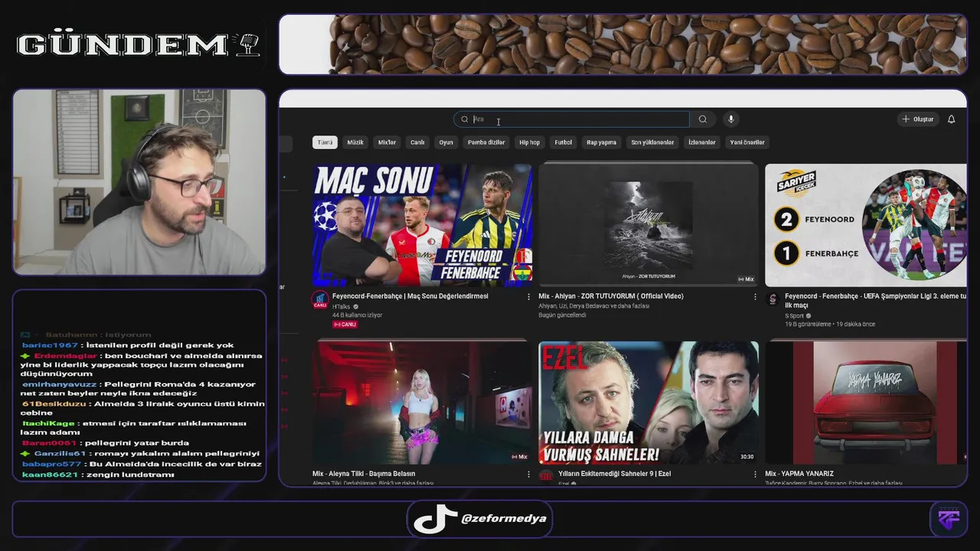
Task: Click Ahiyan, Uzi, Derya Bedavacı artist line
Action: (x=593, y=306)
